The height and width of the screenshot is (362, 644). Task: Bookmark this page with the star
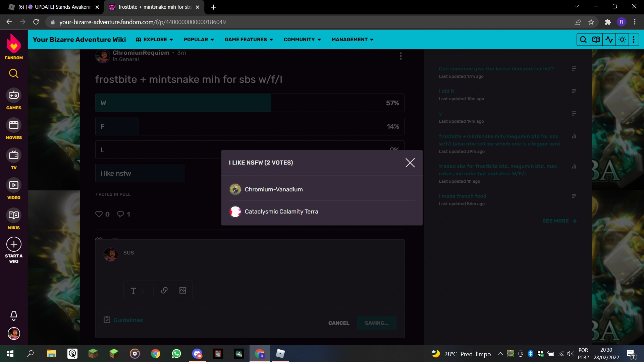[591, 22]
